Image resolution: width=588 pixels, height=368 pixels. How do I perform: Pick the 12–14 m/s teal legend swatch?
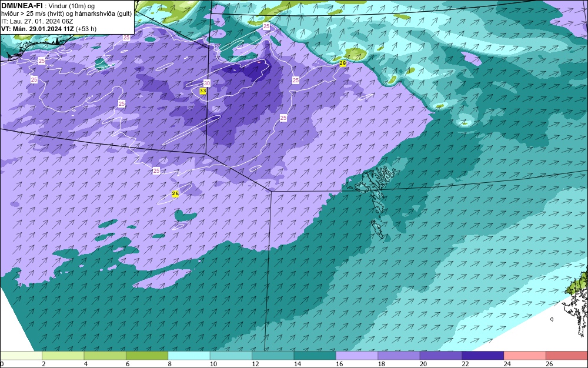[273, 356]
